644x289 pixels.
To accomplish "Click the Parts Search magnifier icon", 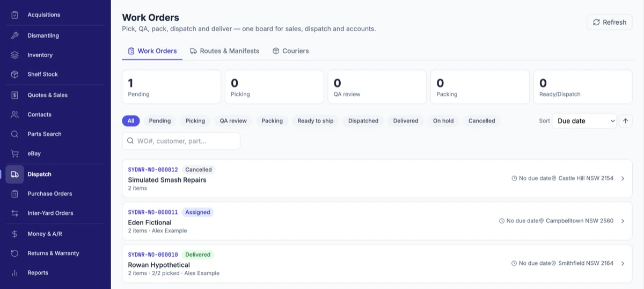I will (x=15, y=134).
